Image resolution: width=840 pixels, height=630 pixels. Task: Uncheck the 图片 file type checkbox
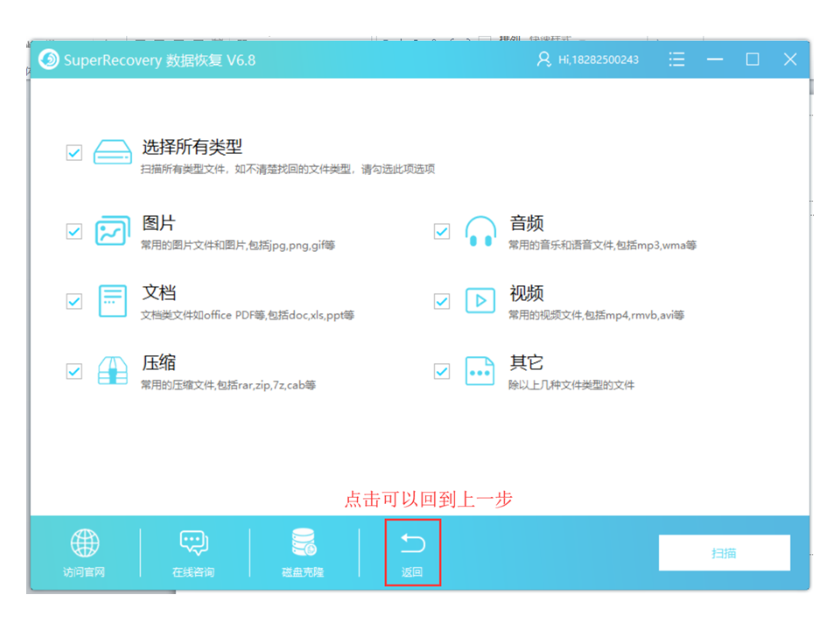click(x=73, y=231)
